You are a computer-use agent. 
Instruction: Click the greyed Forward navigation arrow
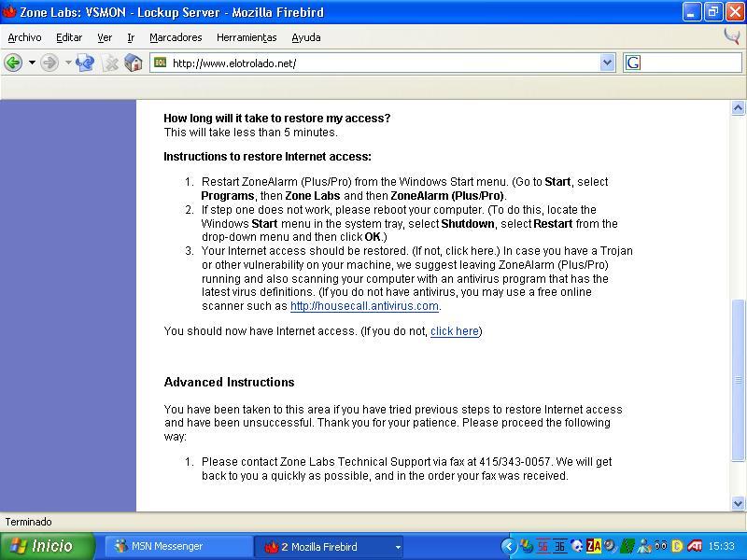tap(49, 63)
